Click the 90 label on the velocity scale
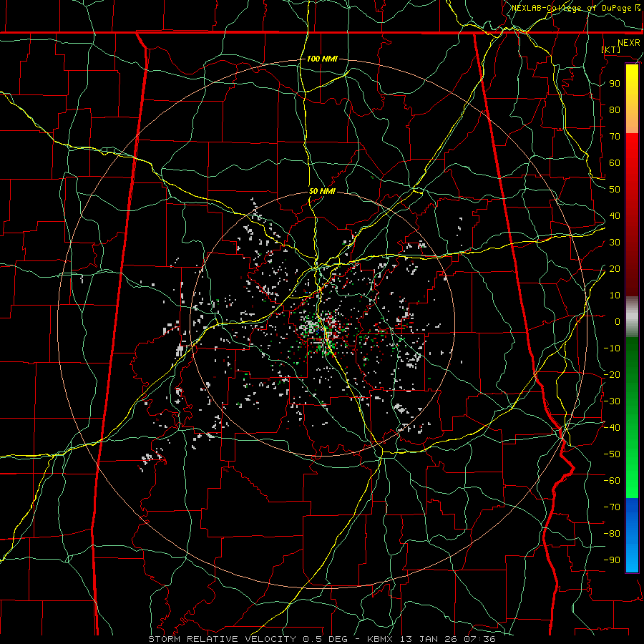Screen dimensions: 644x644 [x=615, y=84]
